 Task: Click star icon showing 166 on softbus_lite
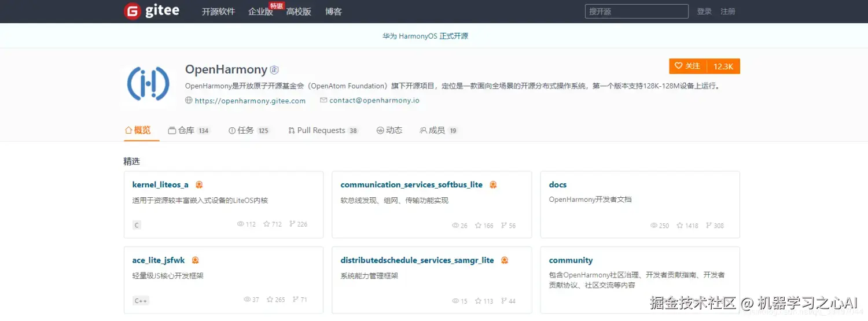point(479,226)
